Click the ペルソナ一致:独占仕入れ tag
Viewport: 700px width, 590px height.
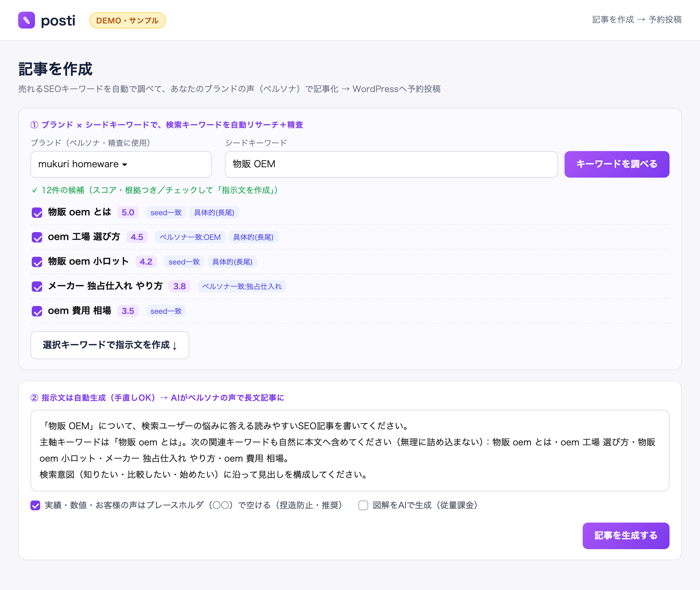click(x=242, y=286)
